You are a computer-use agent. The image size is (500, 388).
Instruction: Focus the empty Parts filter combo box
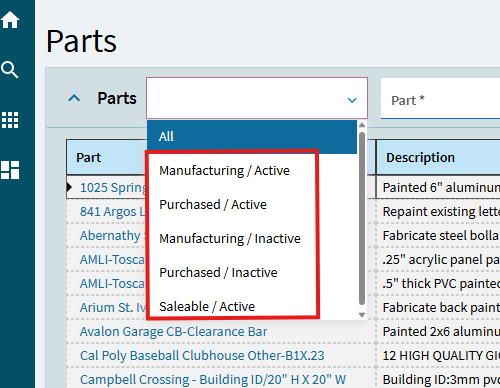(257, 98)
